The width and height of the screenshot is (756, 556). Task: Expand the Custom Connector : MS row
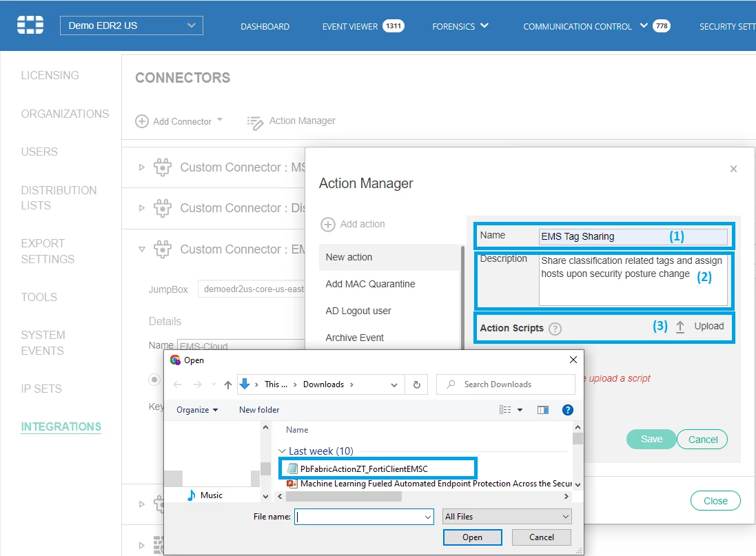141,167
